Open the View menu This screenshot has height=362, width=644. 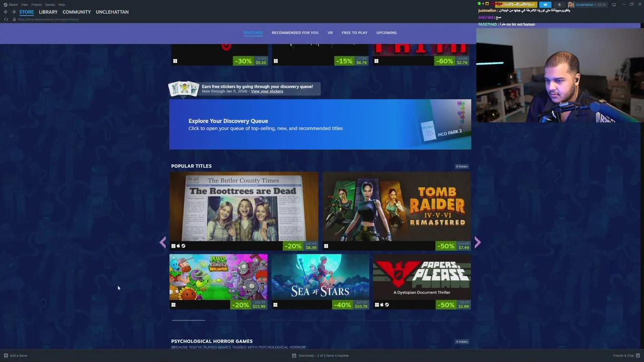[24, 5]
